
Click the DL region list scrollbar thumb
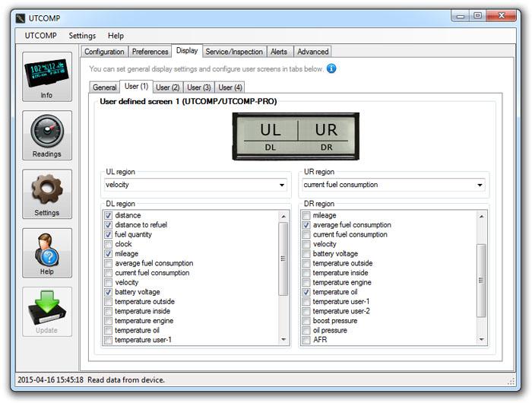click(x=283, y=259)
